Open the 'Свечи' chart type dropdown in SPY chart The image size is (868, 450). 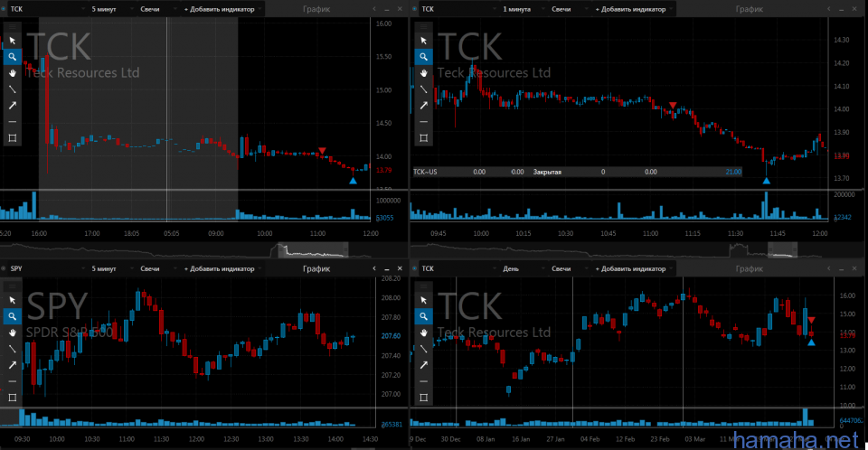click(157, 268)
